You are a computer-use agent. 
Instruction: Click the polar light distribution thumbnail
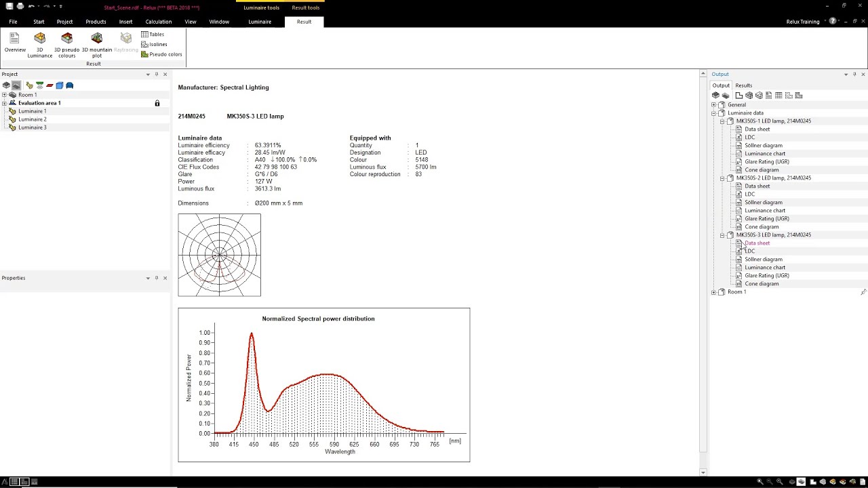click(219, 255)
